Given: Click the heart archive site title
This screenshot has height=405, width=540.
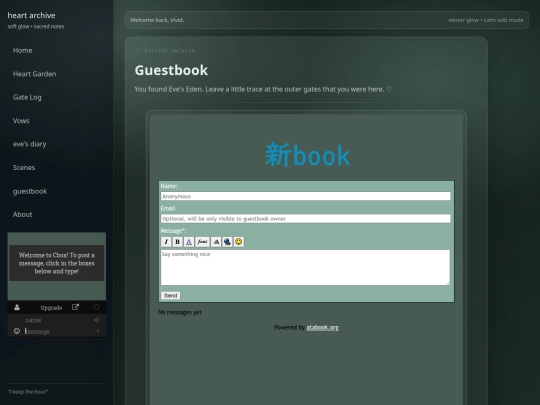Looking at the screenshot, I should (31, 15).
